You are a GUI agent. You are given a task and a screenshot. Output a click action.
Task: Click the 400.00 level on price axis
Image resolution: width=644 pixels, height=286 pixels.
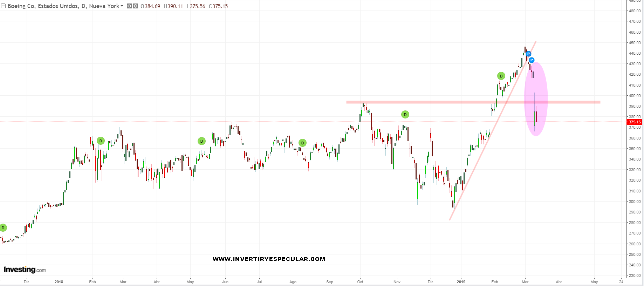point(635,96)
